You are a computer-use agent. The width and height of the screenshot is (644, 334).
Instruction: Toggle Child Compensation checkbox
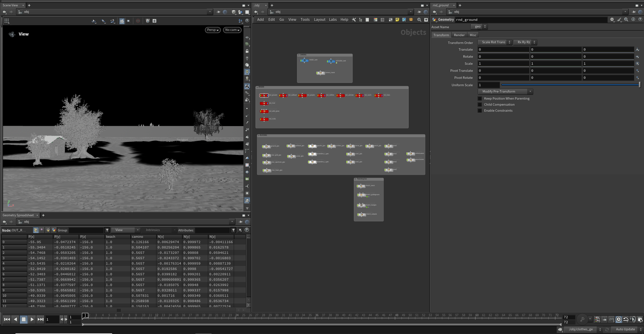[x=480, y=105]
